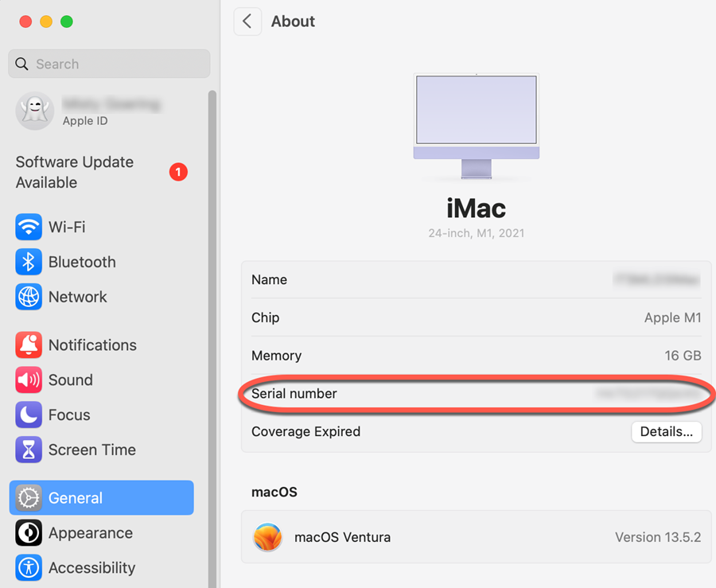
Task: Open the Appearance sidebar label
Action: pos(91,533)
